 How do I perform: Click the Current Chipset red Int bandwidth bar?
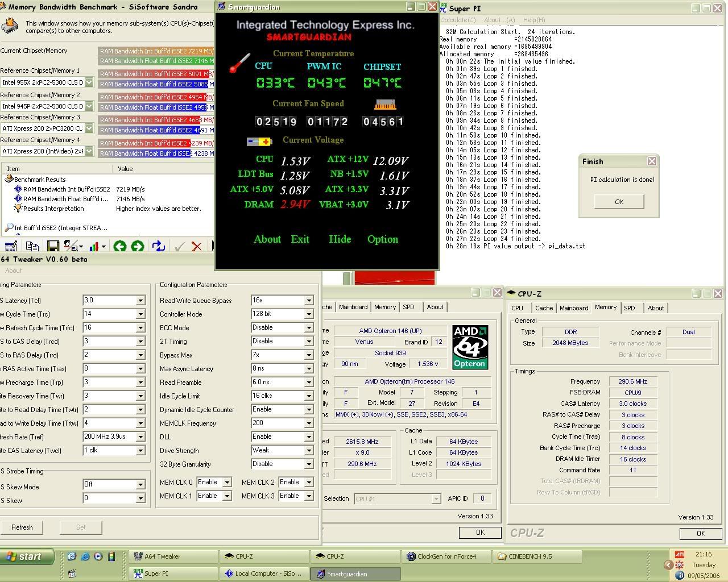tap(156, 51)
